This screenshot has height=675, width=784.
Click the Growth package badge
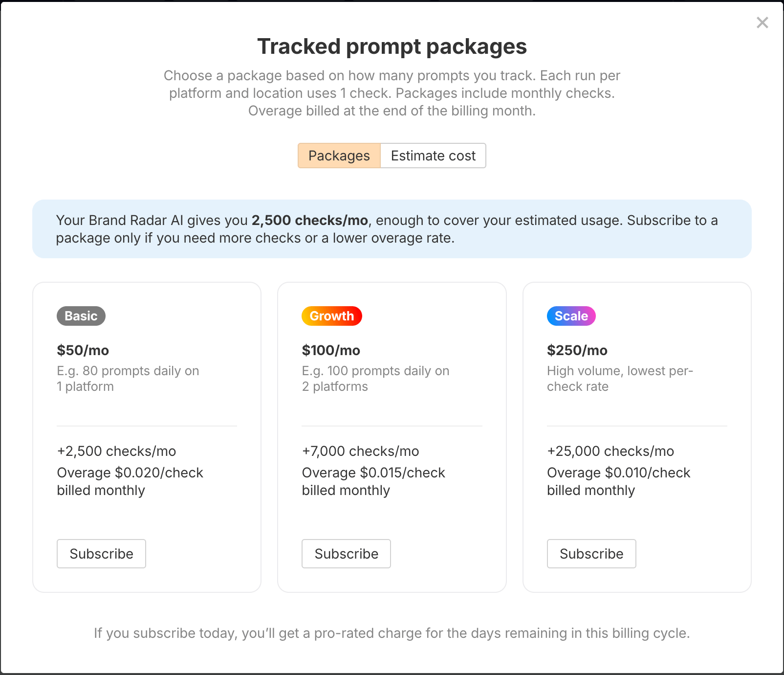tap(332, 316)
